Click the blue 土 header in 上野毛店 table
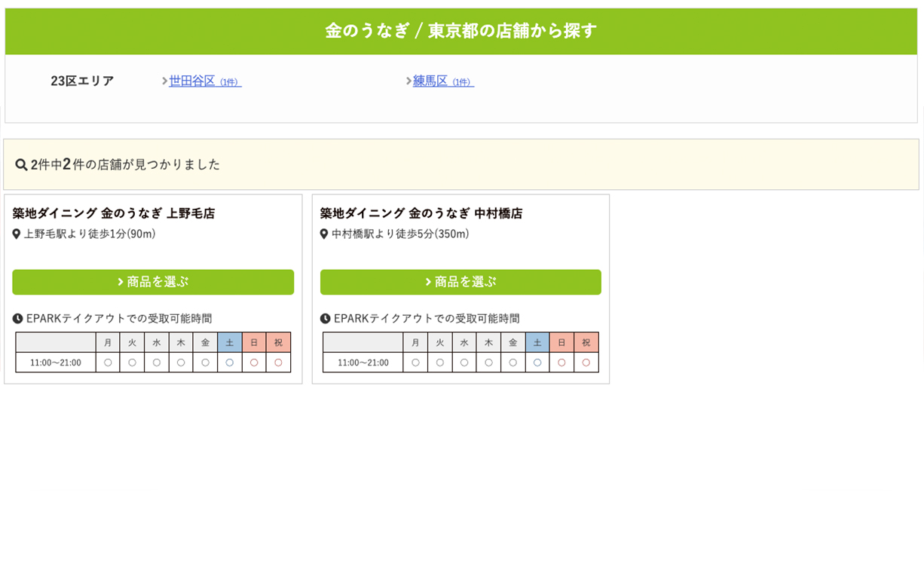Viewport: 924px width, 575px height. coord(230,343)
